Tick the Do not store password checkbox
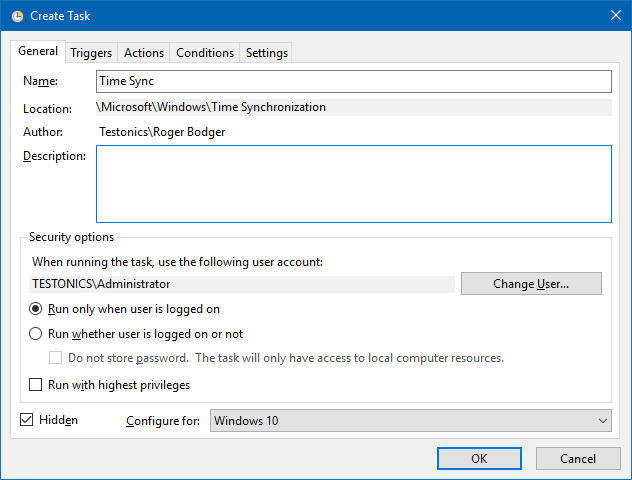Image resolution: width=632 pixels, height=480 pixels. (x=57, y=358)
